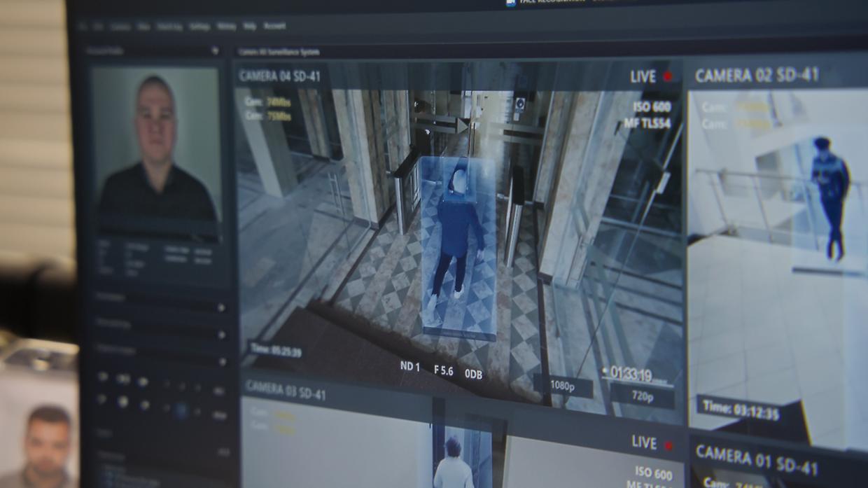Screen dimensions: 868x488
Task: Select the 1080p resolution button
Action: [563, 386]
